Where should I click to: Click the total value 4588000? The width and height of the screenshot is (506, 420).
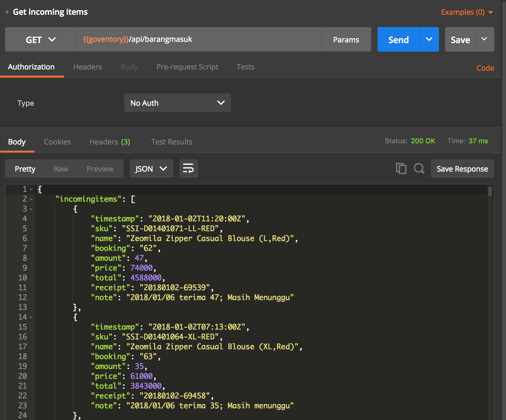point(146,278)
